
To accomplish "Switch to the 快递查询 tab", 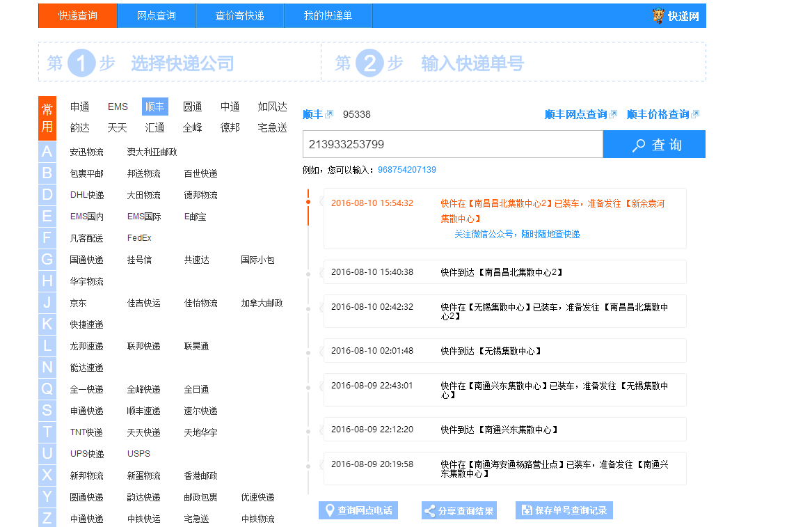I will point(78,15).
